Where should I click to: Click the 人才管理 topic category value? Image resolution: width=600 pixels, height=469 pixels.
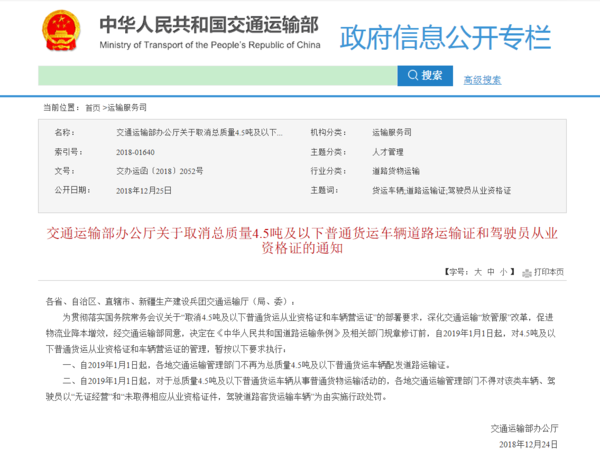point(387,151)
